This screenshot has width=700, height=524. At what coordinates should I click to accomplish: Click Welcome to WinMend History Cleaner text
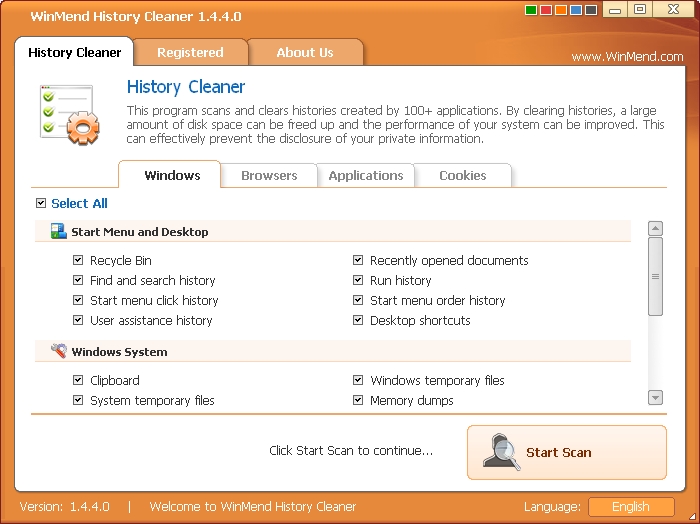253,507
